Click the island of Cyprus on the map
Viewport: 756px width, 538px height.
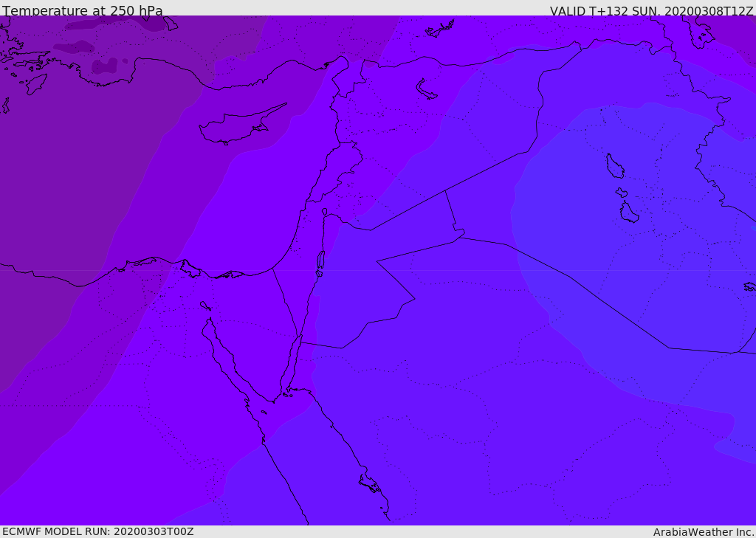click(235, 128)
